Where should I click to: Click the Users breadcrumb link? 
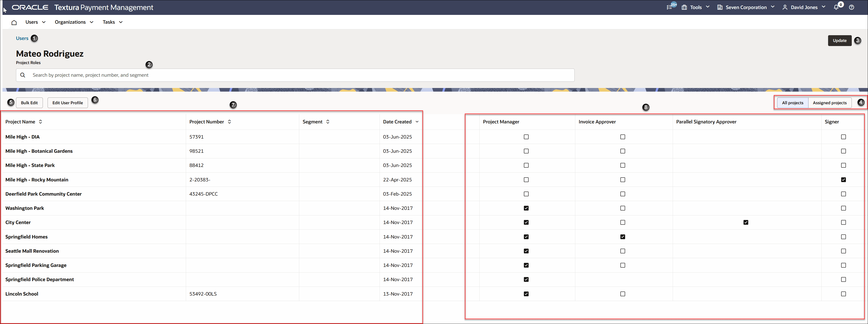(x=22, y=38)
